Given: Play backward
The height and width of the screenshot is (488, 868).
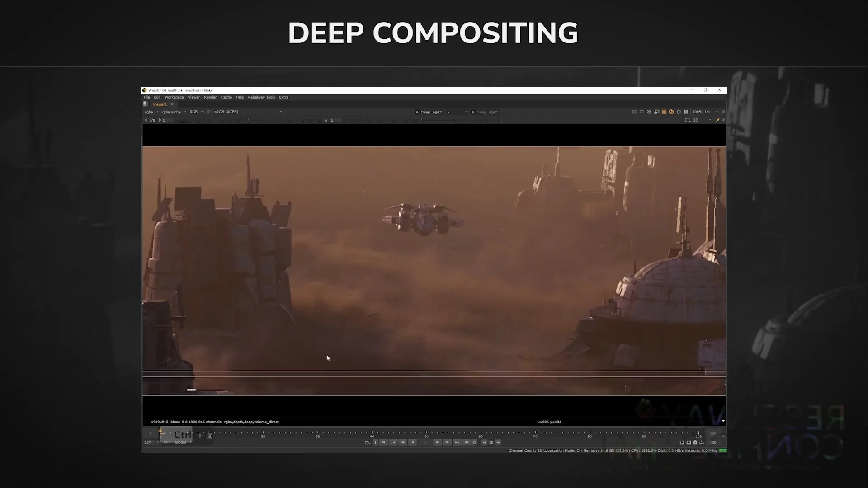Looking at the screenshot, I should (x=413, y=442).
